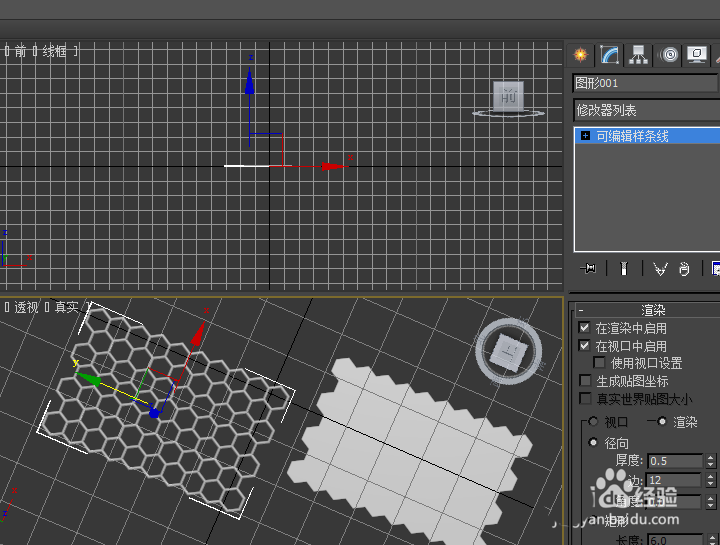The height and width of the screenshot is (545, 720).
Task: Click the ViewCube in front viewport
Action: 509,97
